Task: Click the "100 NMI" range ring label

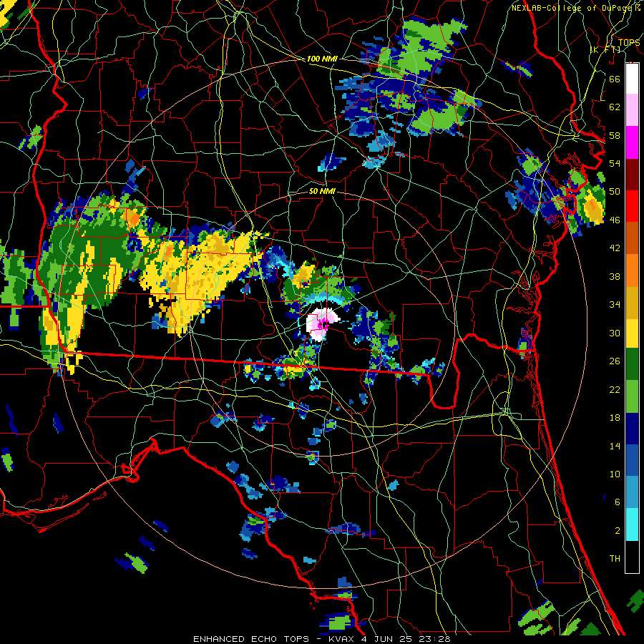Action: click(322, 59)
